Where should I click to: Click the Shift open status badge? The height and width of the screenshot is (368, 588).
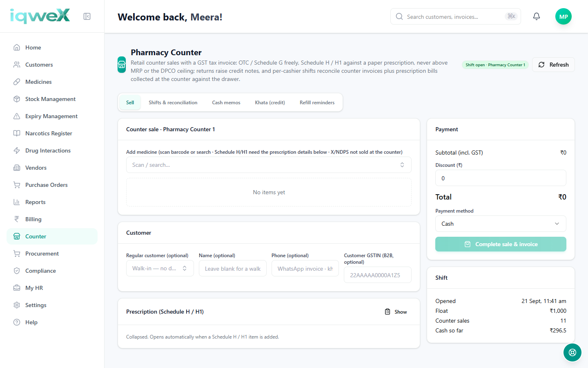(x=495, y=65)
